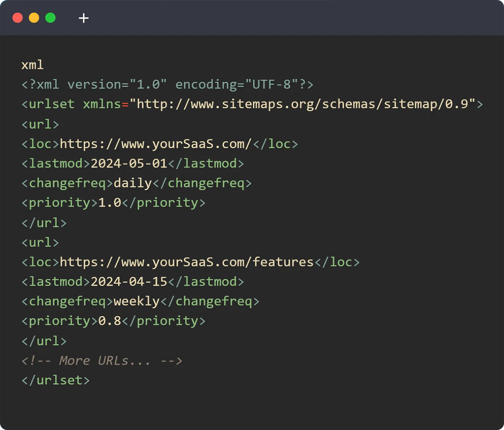Open https://www.yourSaaS.com/ link
Image resolution: width=504 pixels, height=430 pixels.
click(x=155, y=144)
